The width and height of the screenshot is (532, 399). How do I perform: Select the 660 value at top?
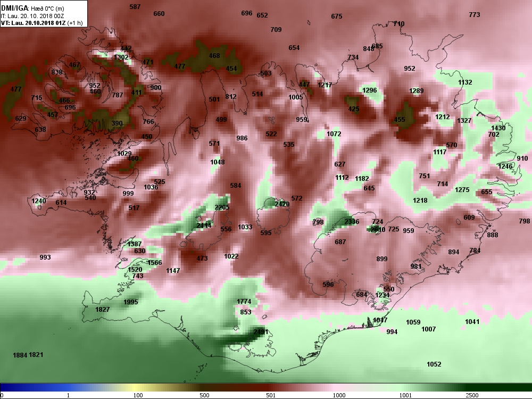(159, 14)
